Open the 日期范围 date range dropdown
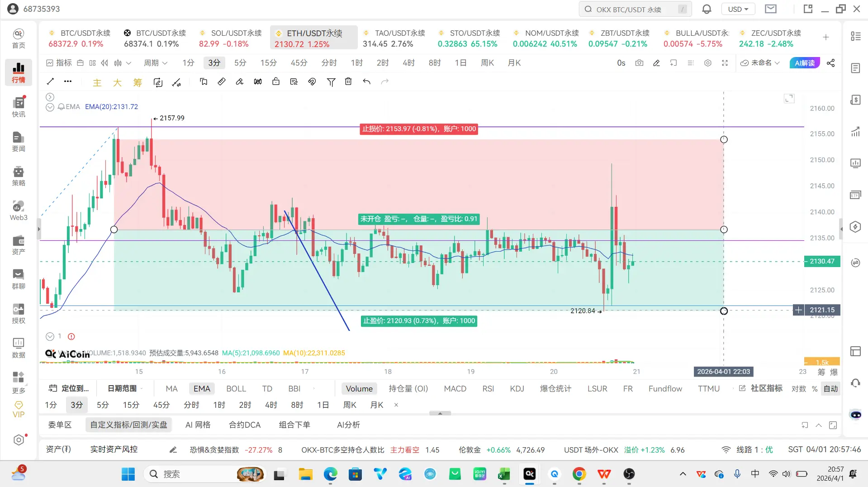Screen dimensions: 868x487 click(x=125, y=388)
